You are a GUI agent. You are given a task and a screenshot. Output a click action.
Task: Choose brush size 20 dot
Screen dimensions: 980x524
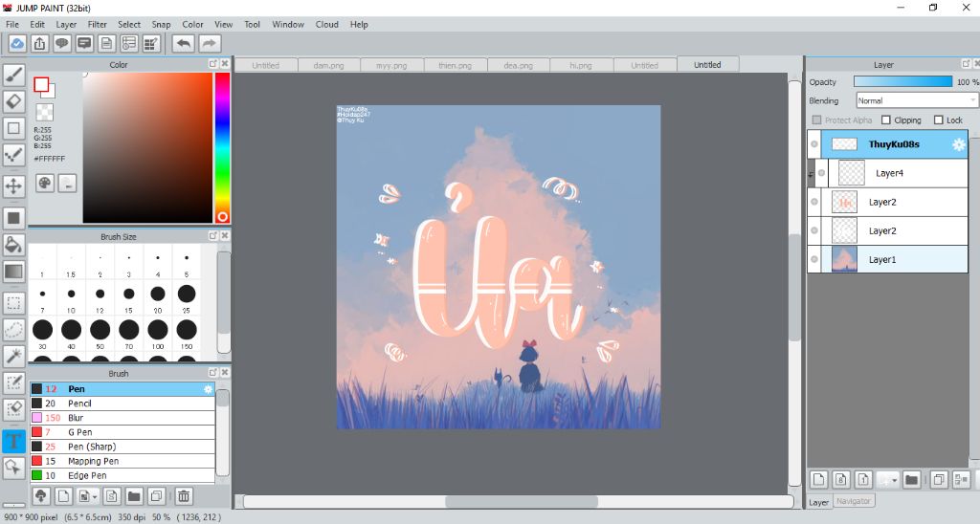tap(158, 294)
